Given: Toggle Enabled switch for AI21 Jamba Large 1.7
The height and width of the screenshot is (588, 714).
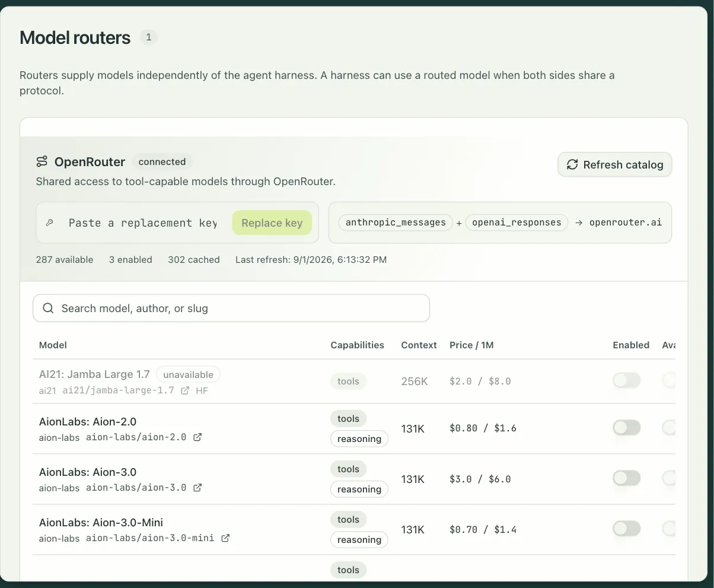Looking at the screenshot, I should point(627,380).
